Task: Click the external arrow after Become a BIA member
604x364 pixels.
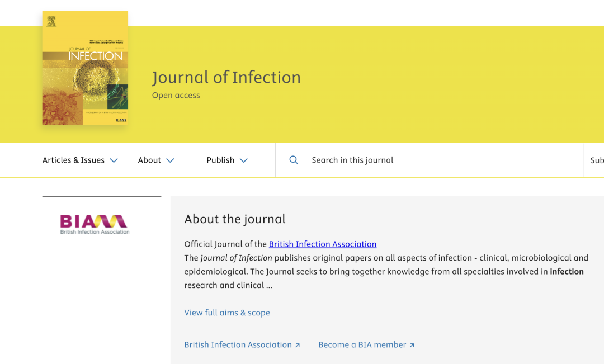Action: [x=412, y=345]
